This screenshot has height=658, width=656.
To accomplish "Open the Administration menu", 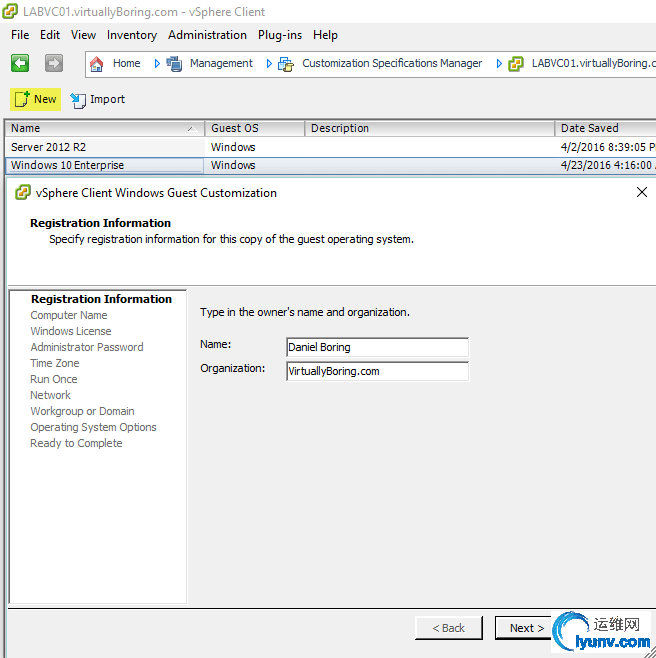I will (207, 35).
